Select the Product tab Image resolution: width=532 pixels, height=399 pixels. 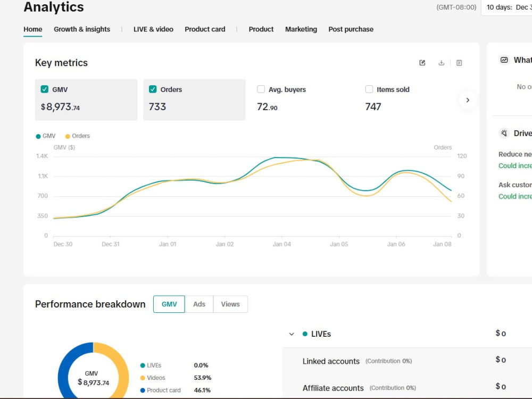[261, 29]
